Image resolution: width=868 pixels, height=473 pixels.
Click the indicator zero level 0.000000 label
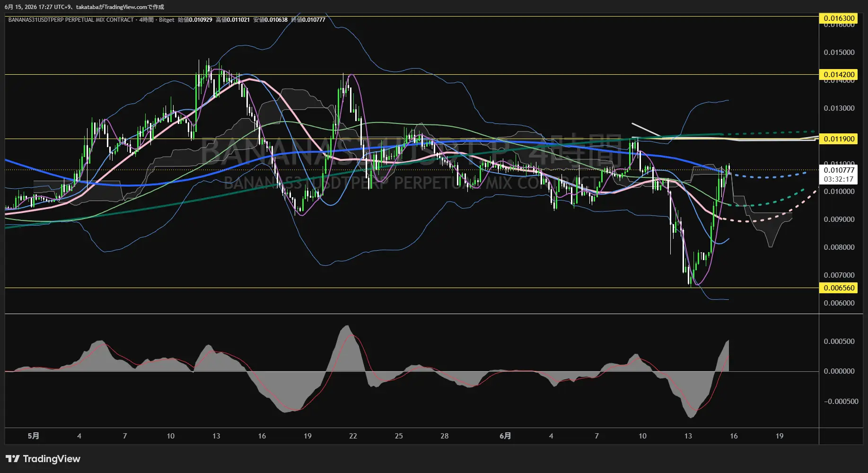point(839,371)
